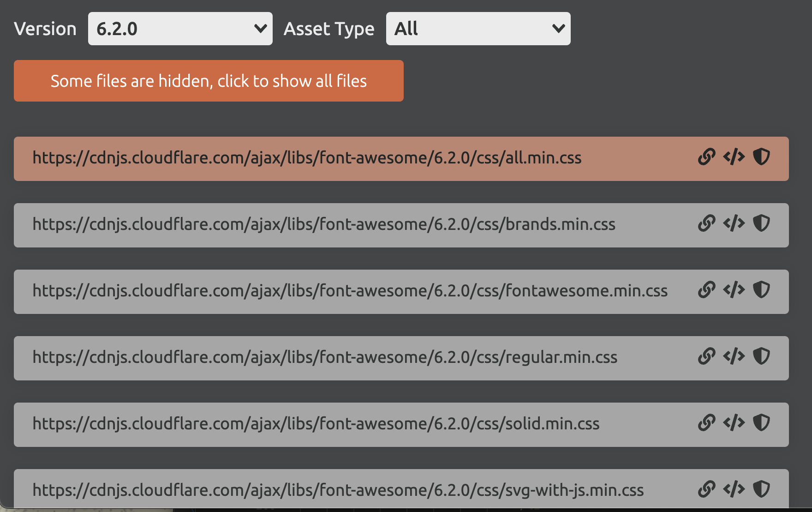Copy HTML tag icon for brands.min.css
The width and height of the screenshot is (812, 512).
[x=734, y=223]
